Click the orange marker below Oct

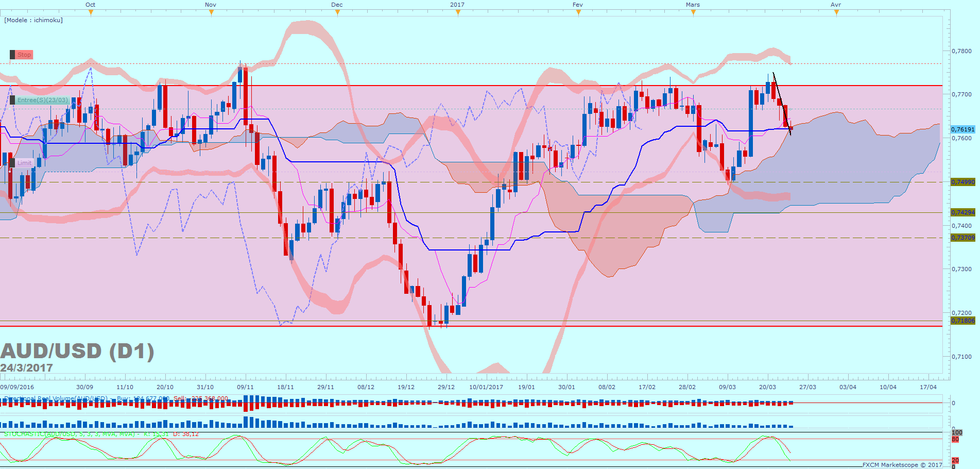[91, 13]
